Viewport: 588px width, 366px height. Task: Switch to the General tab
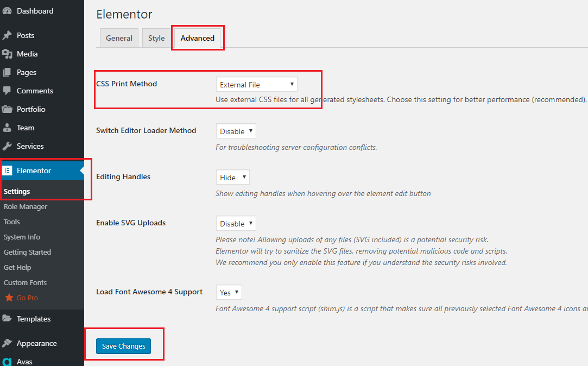tap(119, 38)
